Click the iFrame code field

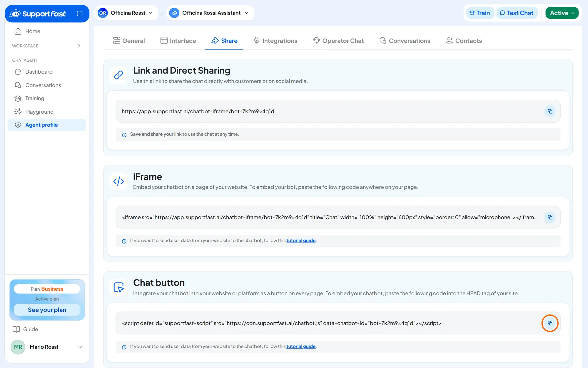(338, 217)
